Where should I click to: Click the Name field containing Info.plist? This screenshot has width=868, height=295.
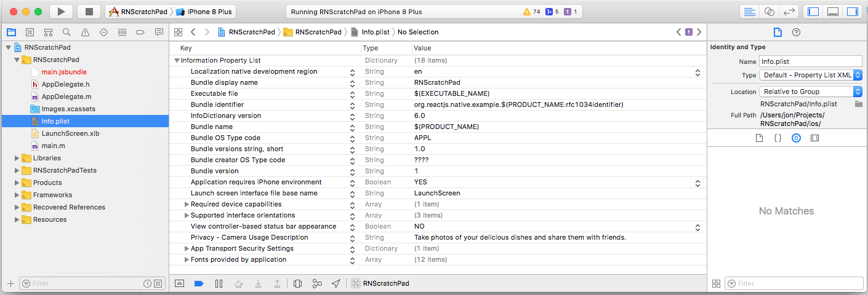(x=810, y=61)
